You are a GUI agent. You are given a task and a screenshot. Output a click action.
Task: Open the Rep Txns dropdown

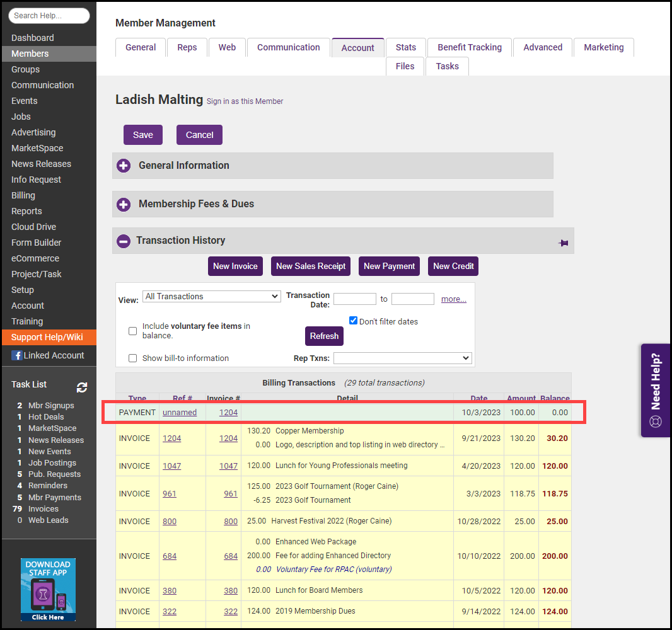pyautogui.click(x=402, y=358)
